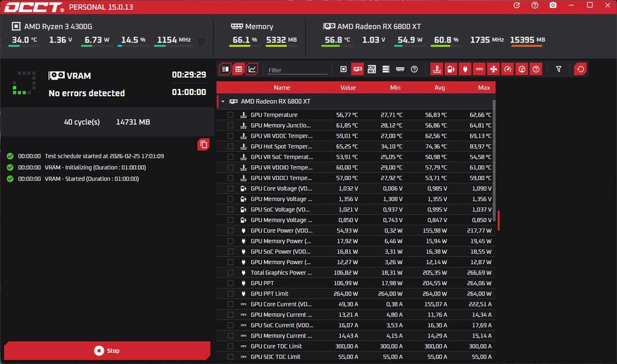
Task: Click the AMD Radeon RX 6800 XT summary header
Action: tap(372, 27)
